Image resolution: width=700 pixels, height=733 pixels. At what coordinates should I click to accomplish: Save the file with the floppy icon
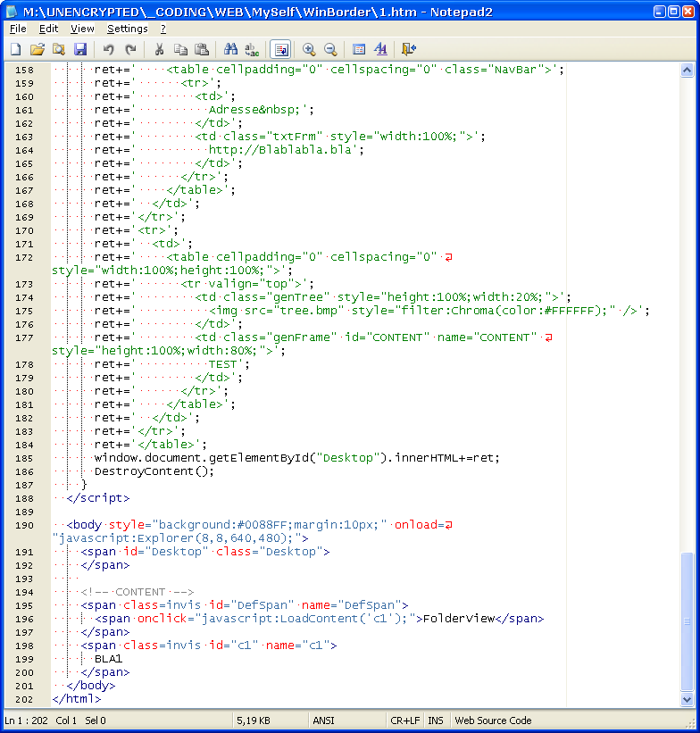pyautogui.click(x=80, y=49)
